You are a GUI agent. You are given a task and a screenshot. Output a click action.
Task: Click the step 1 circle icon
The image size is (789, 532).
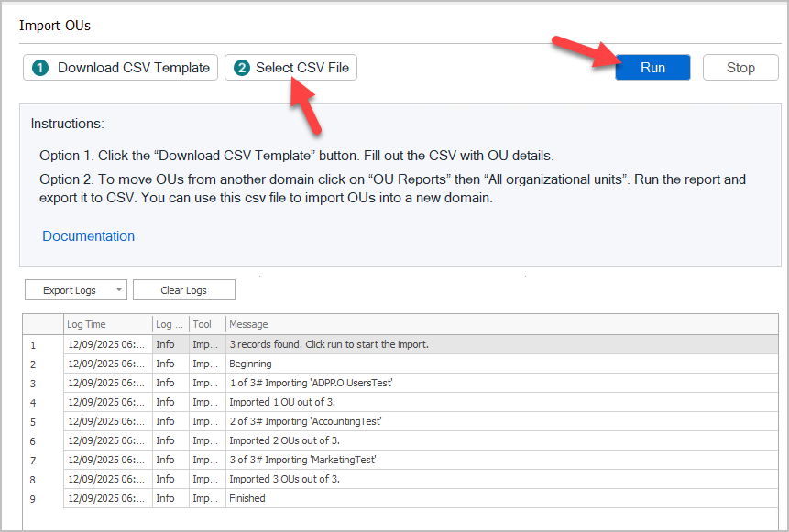(40, 68)
